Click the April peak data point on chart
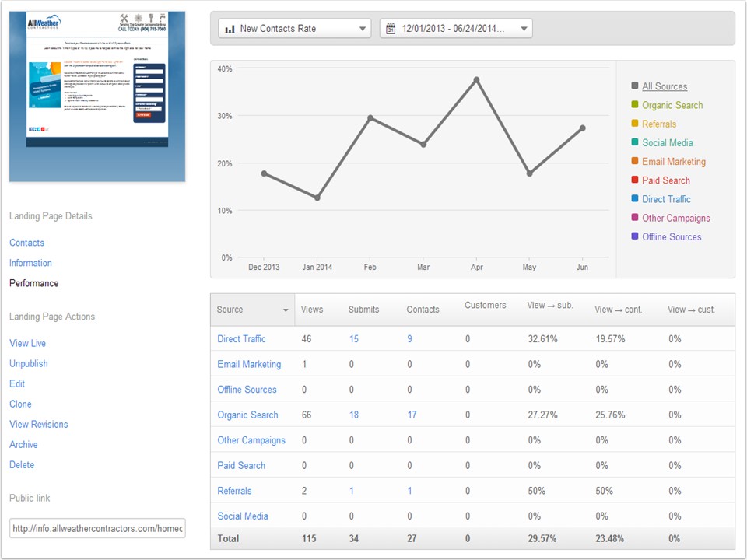Screen dimensions: 747x560 476,80
